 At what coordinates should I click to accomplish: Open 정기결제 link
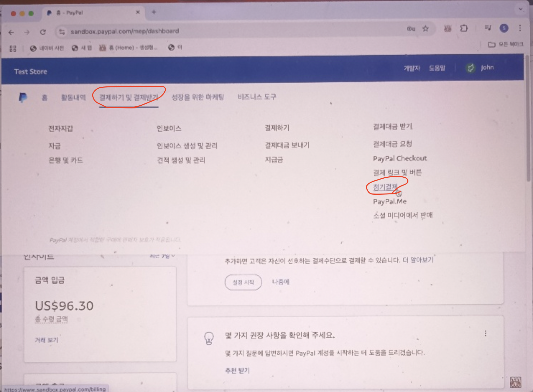[x=385, y=187]
